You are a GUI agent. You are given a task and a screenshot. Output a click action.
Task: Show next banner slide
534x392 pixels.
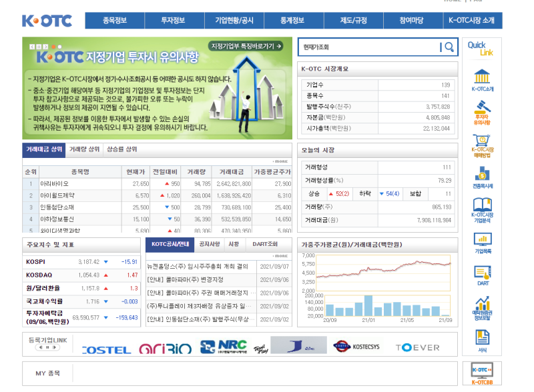click(45, 47)
